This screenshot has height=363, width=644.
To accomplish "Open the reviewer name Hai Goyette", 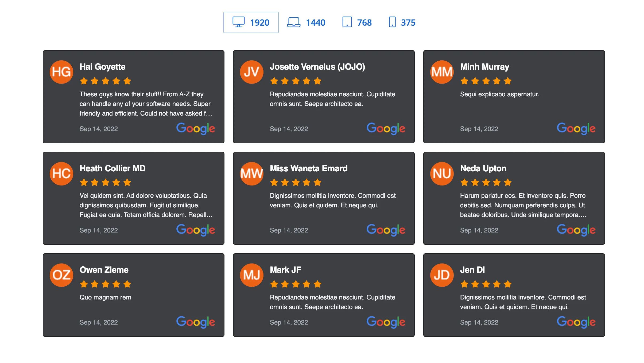I will pos(103,67).
